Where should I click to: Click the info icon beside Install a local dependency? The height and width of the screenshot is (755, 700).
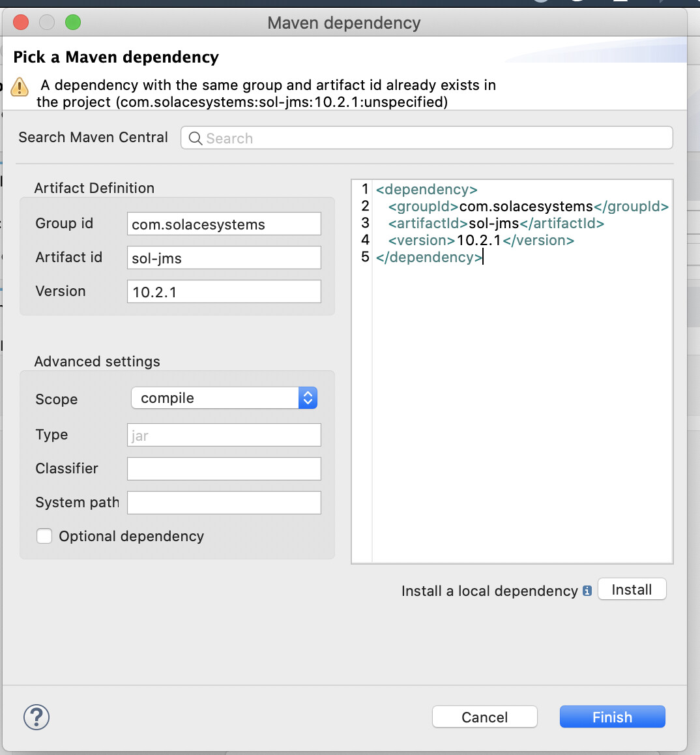coord(587,591)
